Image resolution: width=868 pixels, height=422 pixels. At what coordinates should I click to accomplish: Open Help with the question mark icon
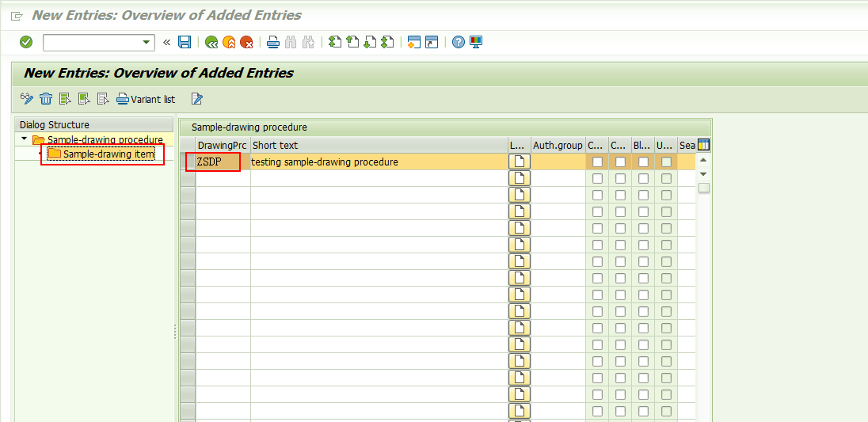click(x=459, y=42)
